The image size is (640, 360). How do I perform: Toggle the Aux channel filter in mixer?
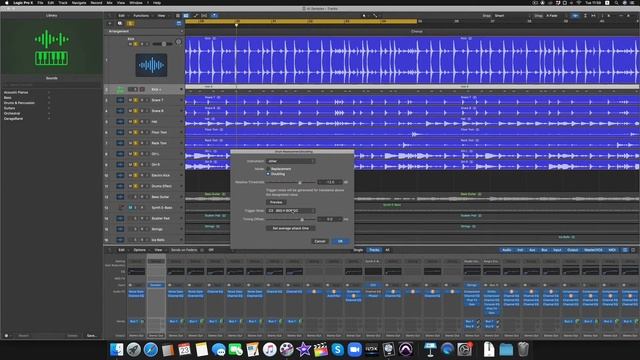tap(532, 250)
